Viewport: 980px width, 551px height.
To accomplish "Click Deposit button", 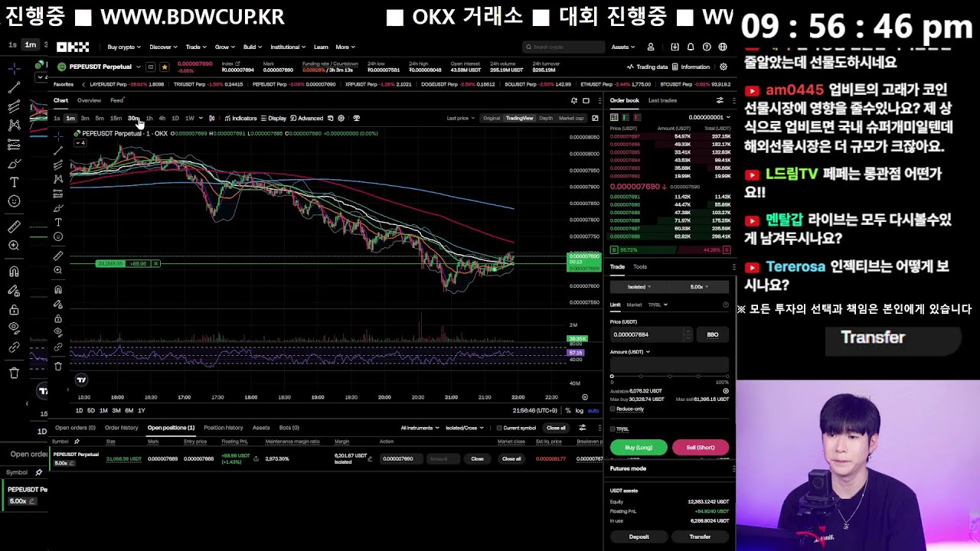I will coord(639,536).
